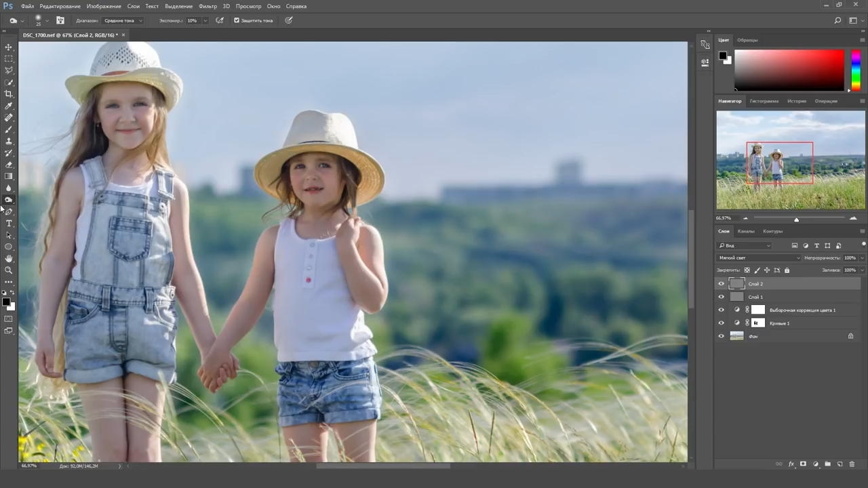Click the Navigator preview thumbnail
This screenshot has height=488, width=868.
[791, 160]
